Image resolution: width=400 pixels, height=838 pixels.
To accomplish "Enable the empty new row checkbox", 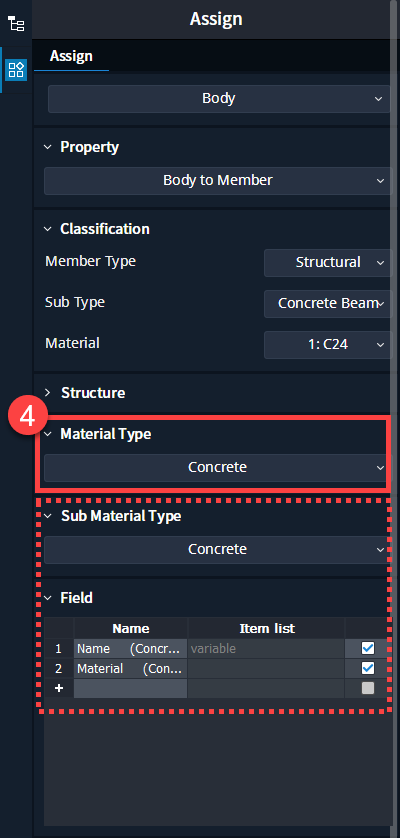I will tap(368, 688).
